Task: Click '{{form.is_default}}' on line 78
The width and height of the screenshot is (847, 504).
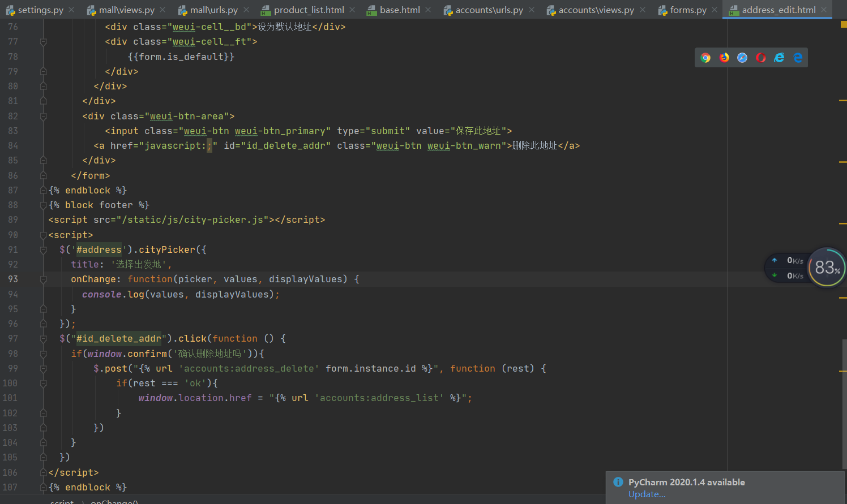Action: [x=181, y=57]
